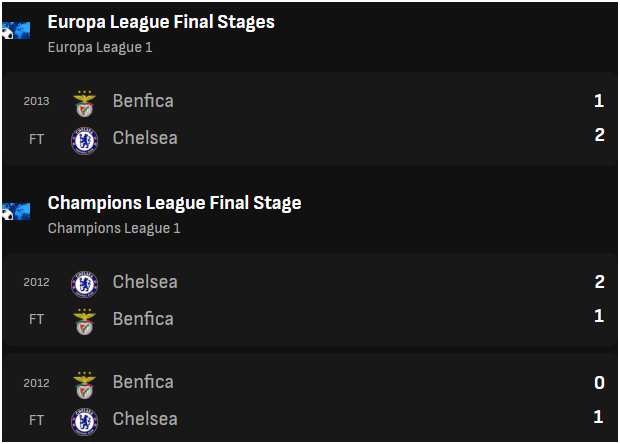620x444 pixels.
Task: Open Chelsea team name in 2013 match
Action: [145, 138]
